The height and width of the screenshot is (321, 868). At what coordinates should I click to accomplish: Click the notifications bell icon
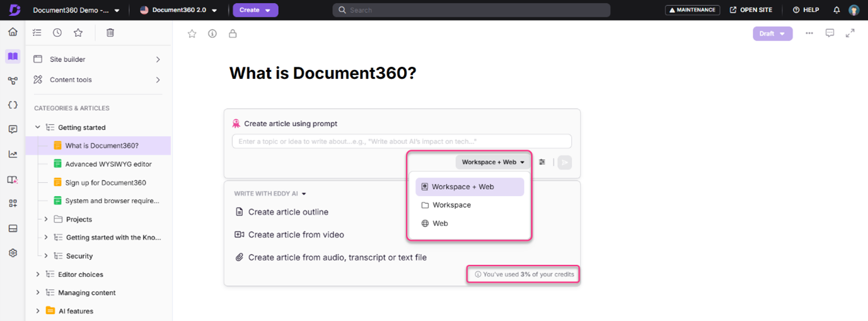pyautogui.click(x=836, y=10)
